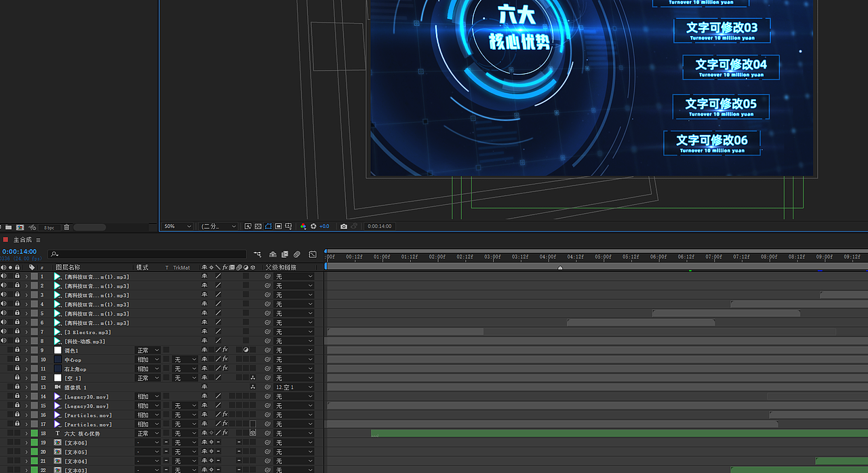This screenshot has width=868, height=473.
Task: Click the composition icon of layer [文本06]
Action: tap(58, 442)
